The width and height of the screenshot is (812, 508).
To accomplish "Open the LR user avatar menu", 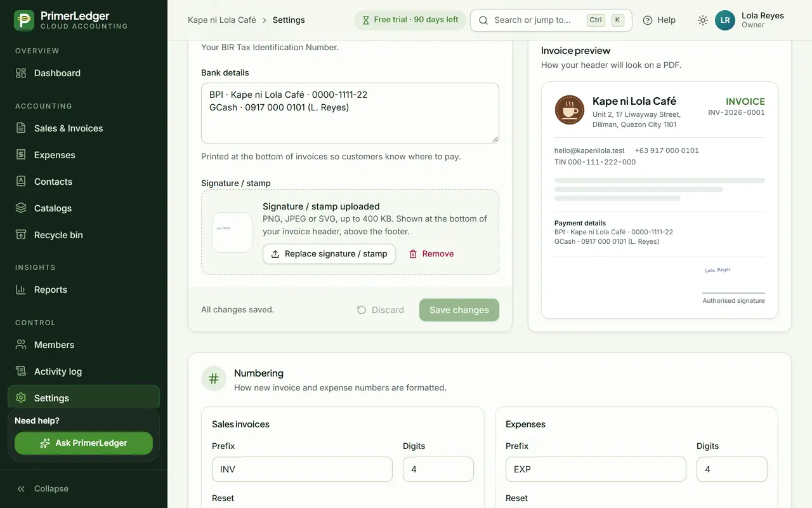I will tap(725, 20).
